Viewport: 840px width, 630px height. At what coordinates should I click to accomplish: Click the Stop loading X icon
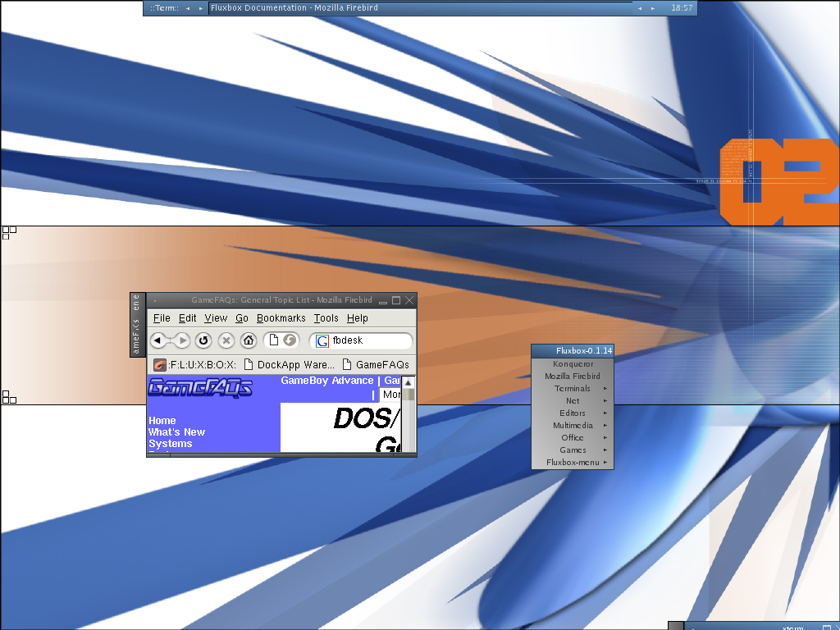(226, 340)
